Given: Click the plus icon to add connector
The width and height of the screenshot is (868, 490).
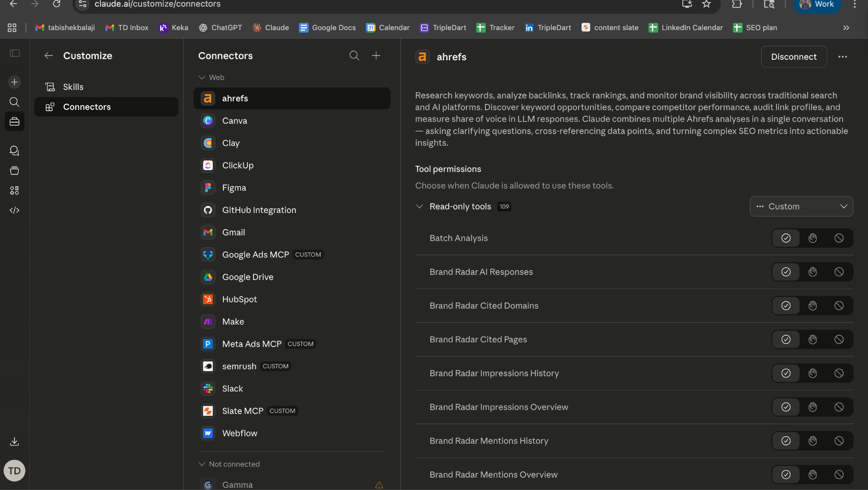Looking at the screenshot, I should pyautogui.click(x=376, y=56).
